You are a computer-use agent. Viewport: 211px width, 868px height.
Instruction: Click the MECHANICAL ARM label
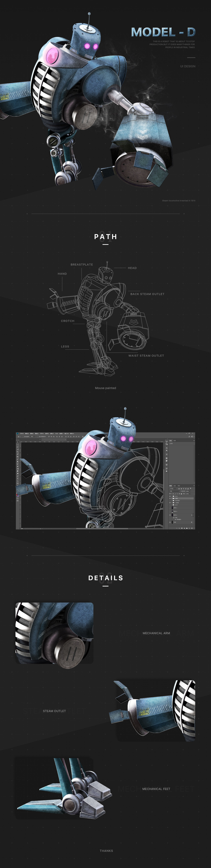click(156, 633)
